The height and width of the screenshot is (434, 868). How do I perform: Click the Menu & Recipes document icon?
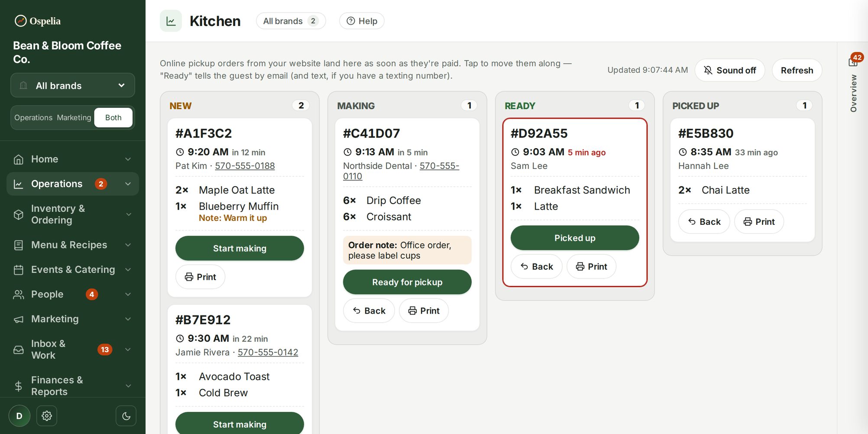(x=18, y=245)
